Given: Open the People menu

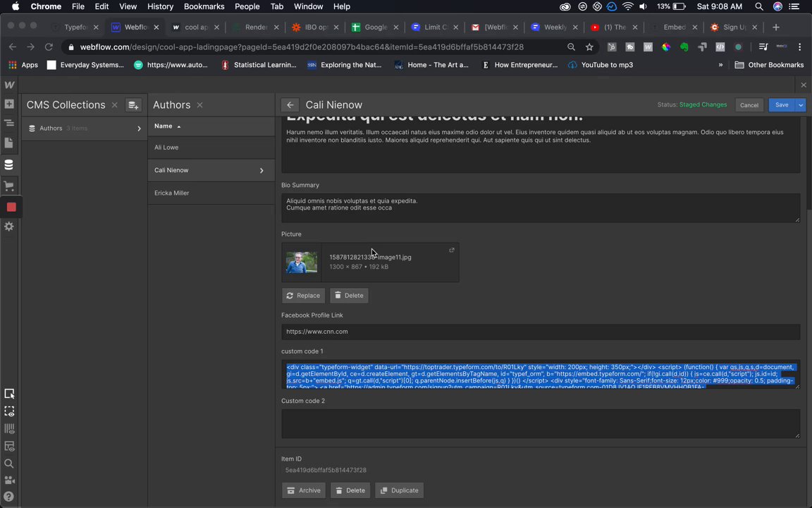Looking at the screenshot, I should point(247,7).
